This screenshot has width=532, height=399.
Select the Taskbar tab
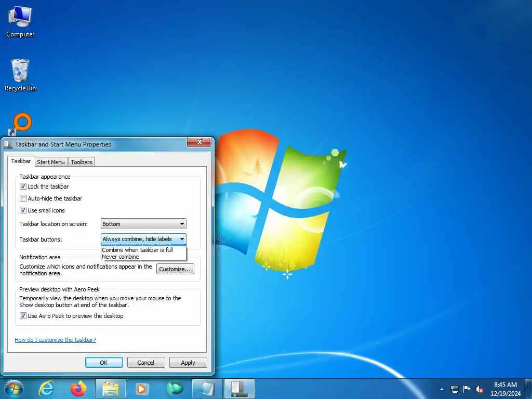coord(21,161)
